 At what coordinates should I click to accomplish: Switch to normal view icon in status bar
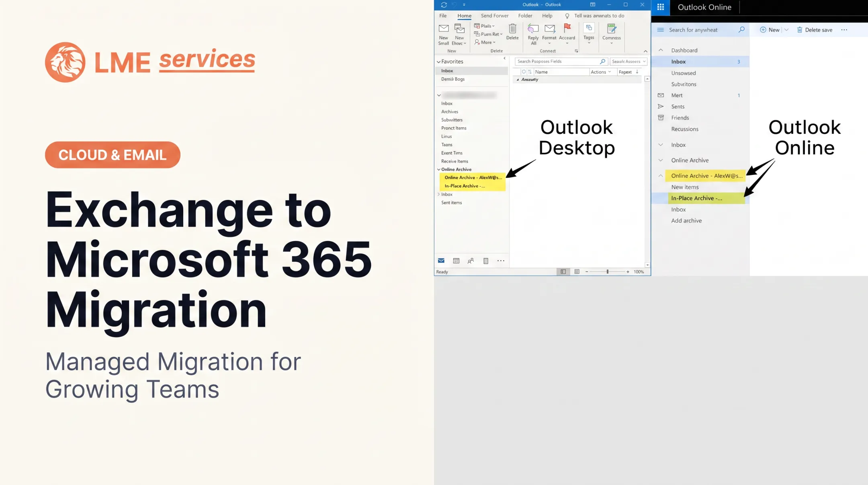(x=563, y=272)
